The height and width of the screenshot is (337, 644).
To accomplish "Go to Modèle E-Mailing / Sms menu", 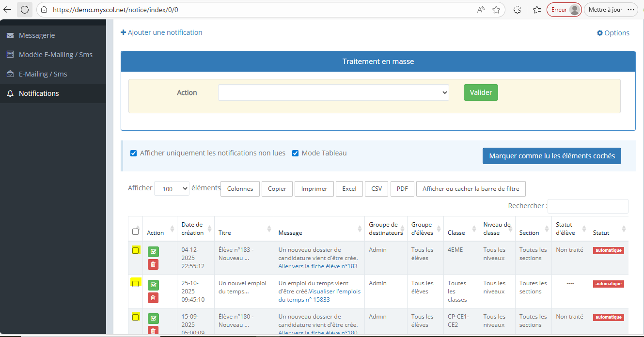I will (55, 55).
